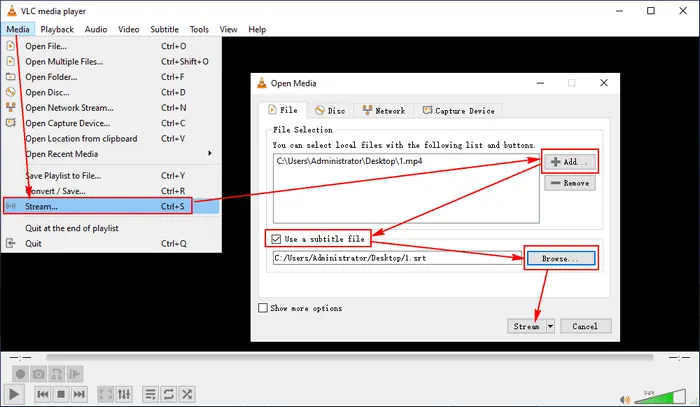Click the Open Disc... disc icon

(10, 92)
